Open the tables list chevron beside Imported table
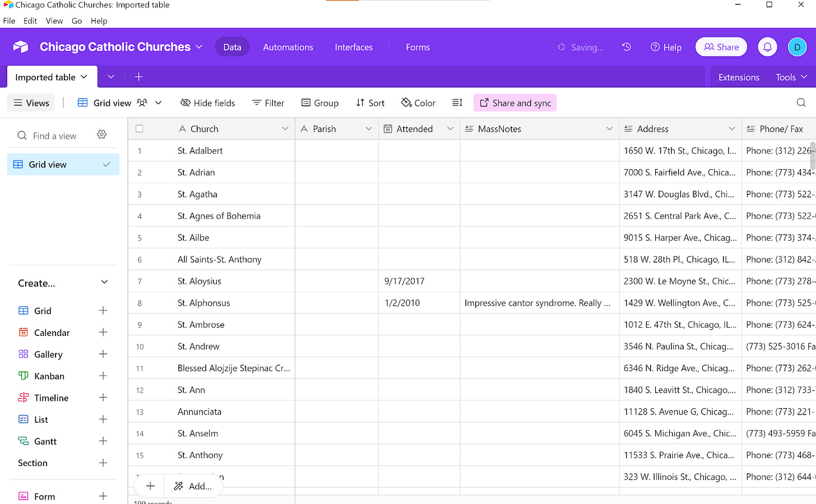The height and width of the screenshot is (504, 816). [111, 77]
